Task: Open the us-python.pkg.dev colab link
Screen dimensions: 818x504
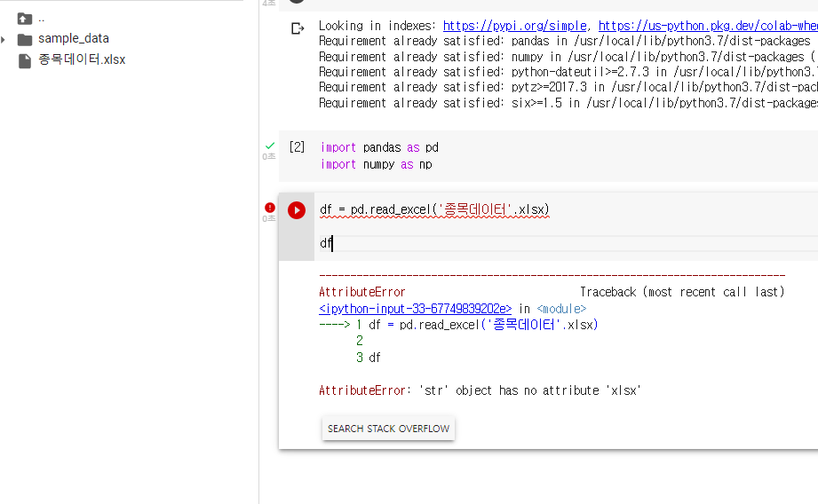Action: click(x=708, y=26)
